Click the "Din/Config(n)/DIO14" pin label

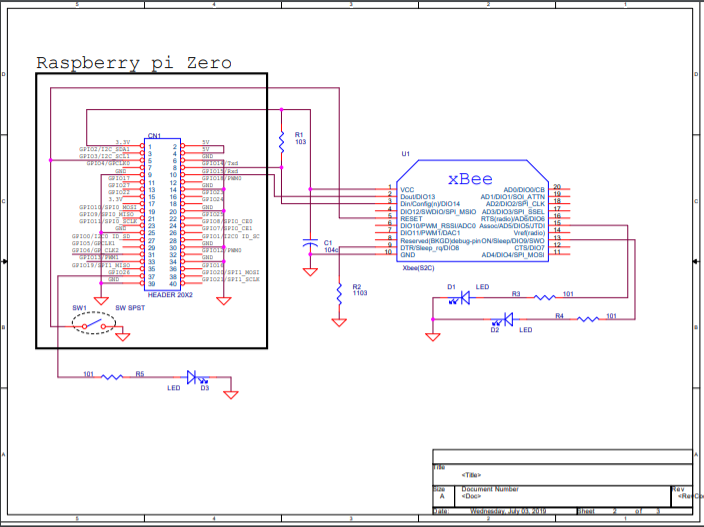click(430, 204)
